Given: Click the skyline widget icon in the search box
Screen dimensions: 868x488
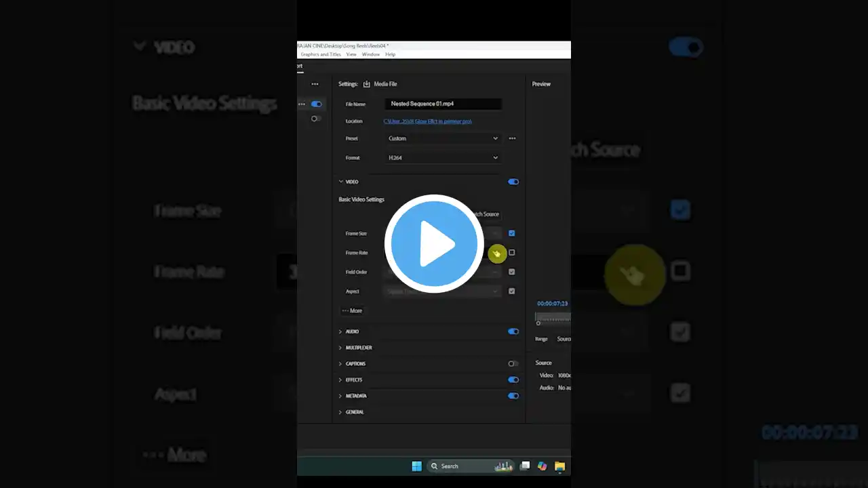Looking at the screenshot, I should point(503,466).
